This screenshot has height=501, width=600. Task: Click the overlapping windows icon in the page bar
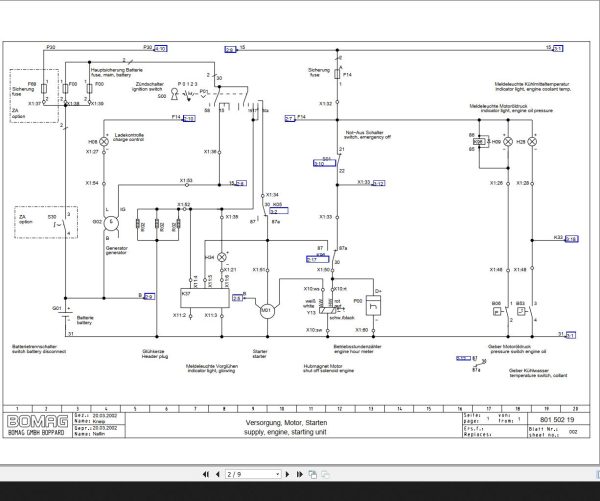(x=313, y=474)
